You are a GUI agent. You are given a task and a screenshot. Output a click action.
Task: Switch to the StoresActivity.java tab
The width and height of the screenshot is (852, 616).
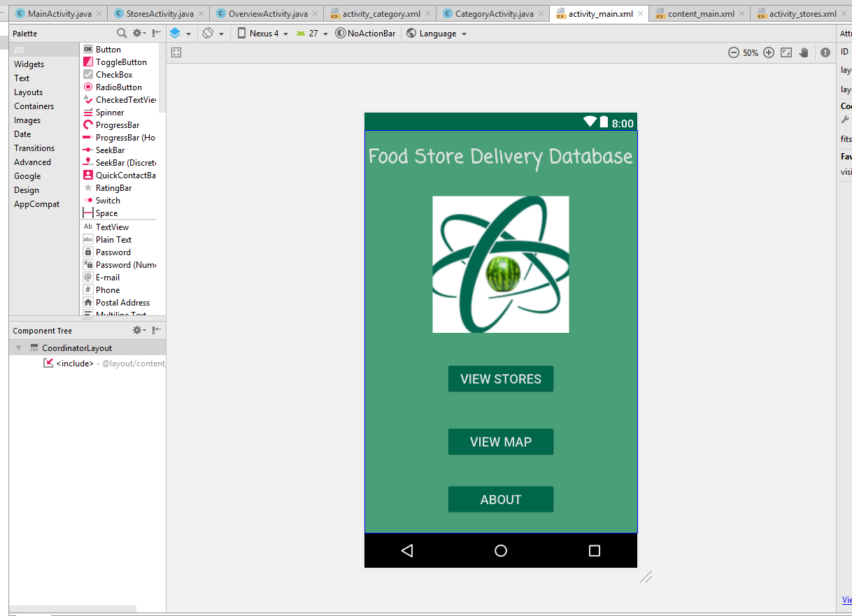coord(159,13)
